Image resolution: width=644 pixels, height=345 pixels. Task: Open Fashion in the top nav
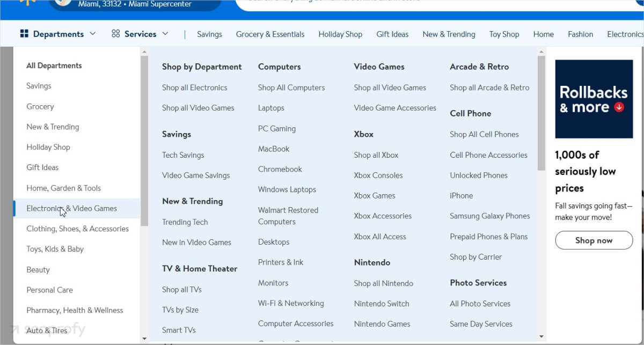[580, 34]
